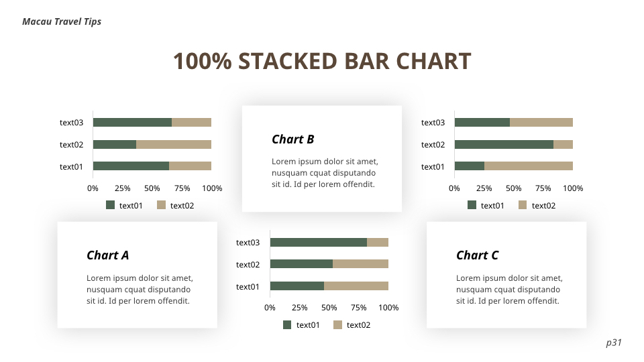Click the "100% STACKED BAR CHART" title
644x362 pixels.
click(322, 62)
